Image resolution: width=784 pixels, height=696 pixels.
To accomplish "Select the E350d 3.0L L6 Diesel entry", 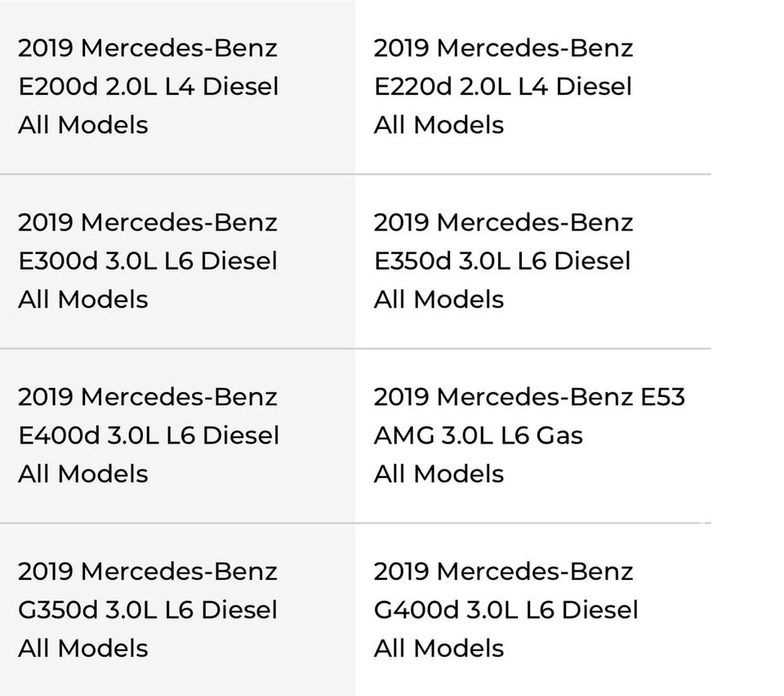I will pyautogui.click(x=502, y=261).
